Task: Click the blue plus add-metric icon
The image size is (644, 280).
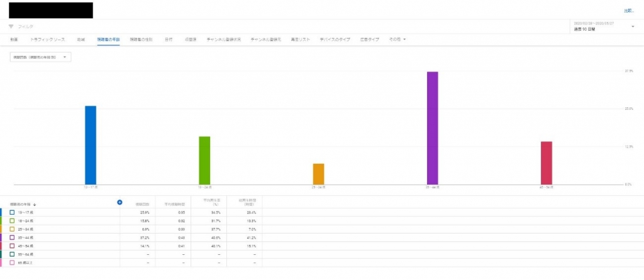Action: [119, 202]
